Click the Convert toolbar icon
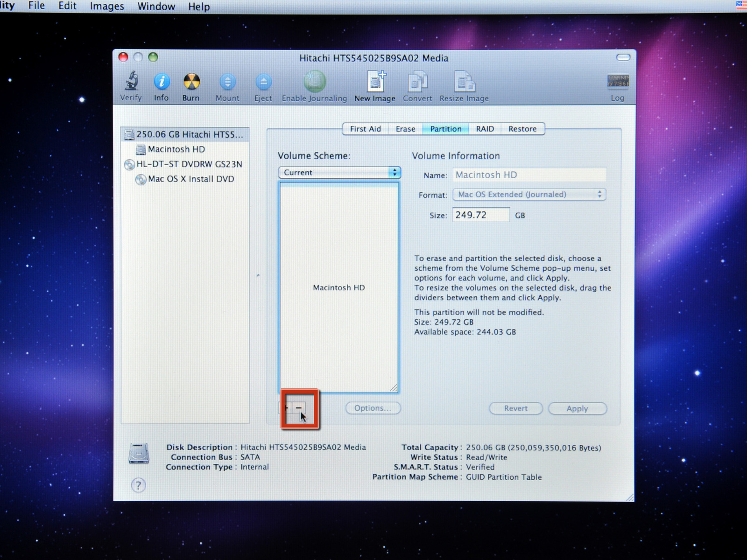This screenshot has height=560, width=747. (418, 82)
